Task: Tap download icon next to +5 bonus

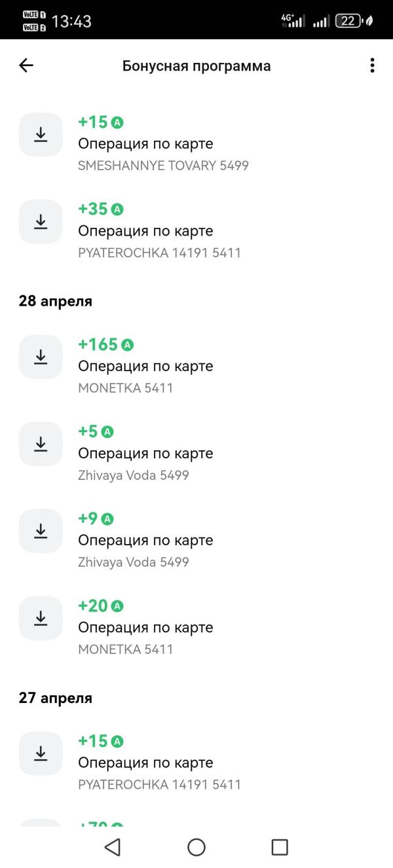Action: pyautogui.click(x=41, y=444)
